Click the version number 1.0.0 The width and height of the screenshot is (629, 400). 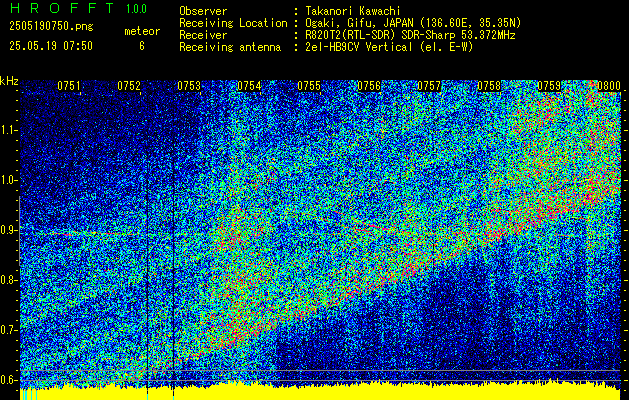[136, 8]
